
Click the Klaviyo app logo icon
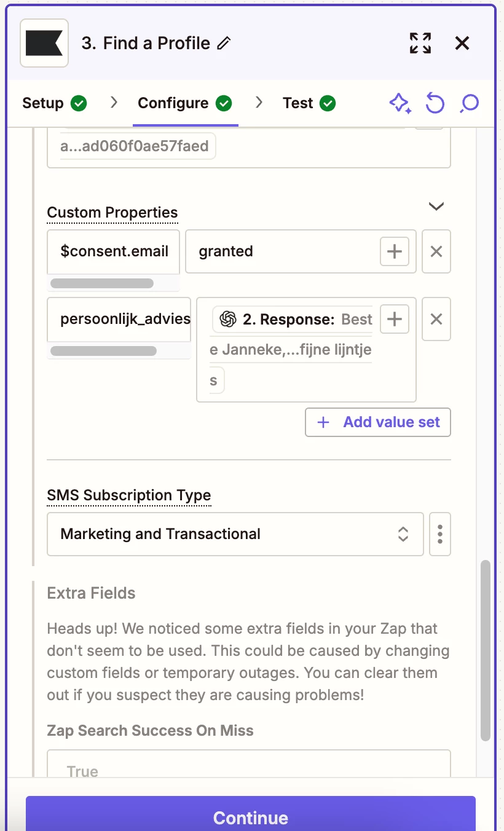[x=44, y=43]
